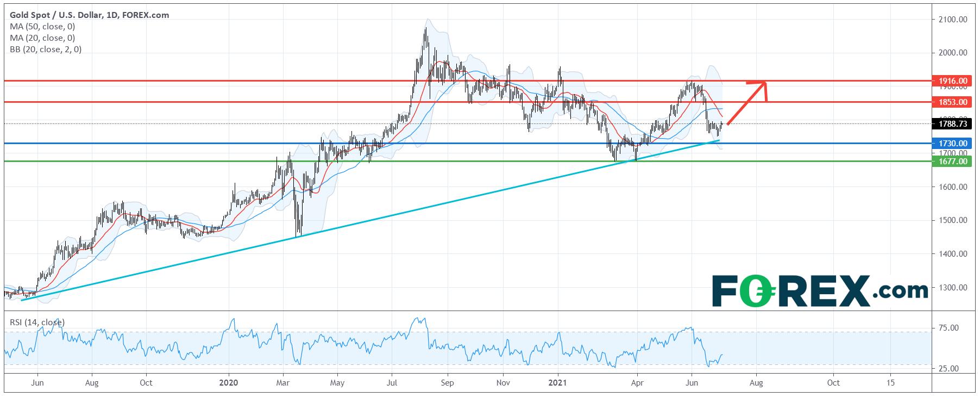Click the RSI 25.00 axis value
The width and height of the screenshot is (980, 397).
[x=949, y=369]
